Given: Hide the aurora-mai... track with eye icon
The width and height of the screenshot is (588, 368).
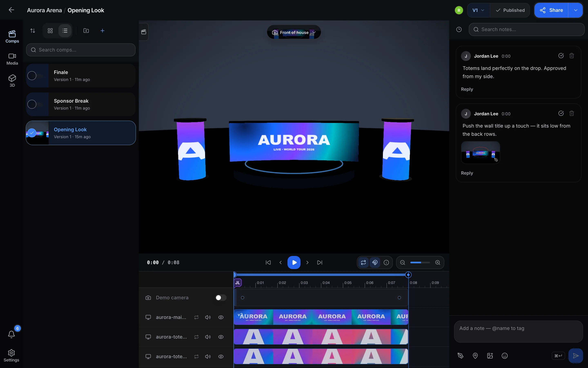Looking at the screenshot, I should point(221,317).
